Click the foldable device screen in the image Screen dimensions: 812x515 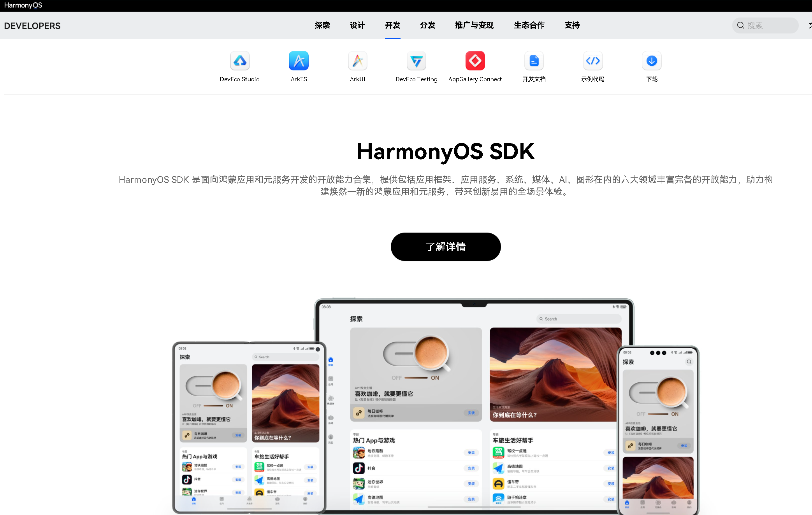[249, 428]
